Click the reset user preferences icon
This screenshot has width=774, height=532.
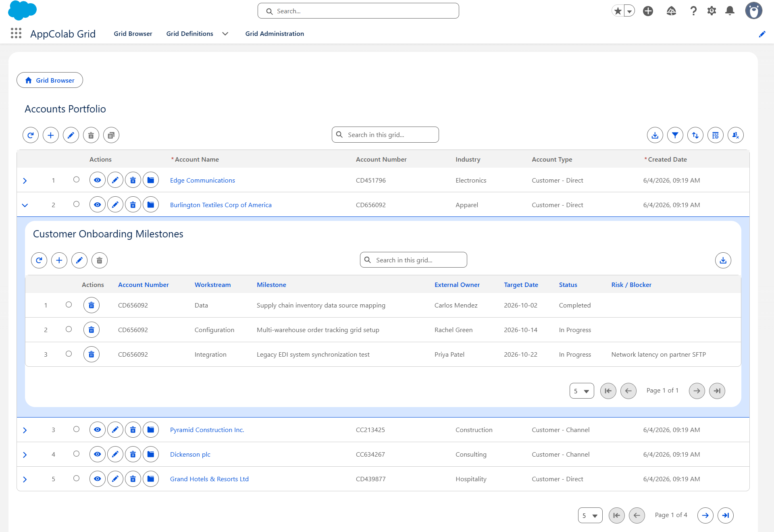pos(736,135)
